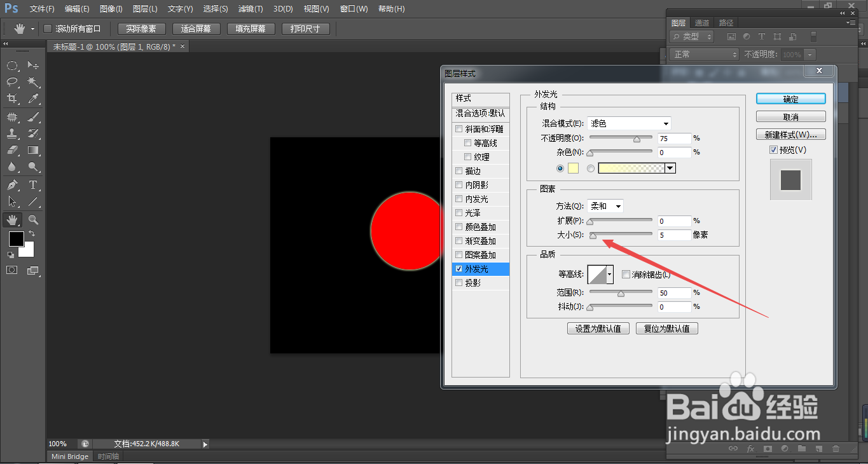Enable the 斜面和浮雕 style checkbox
Image resolution: width=868 pixels, height=464 pixels.
459,129
